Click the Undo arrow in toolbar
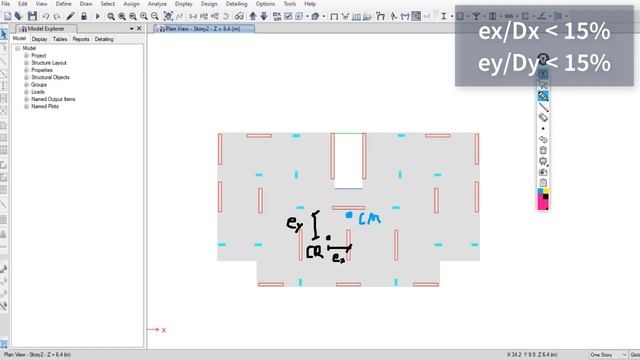This screenshot has height=360, width=640. tap(46, 16)
